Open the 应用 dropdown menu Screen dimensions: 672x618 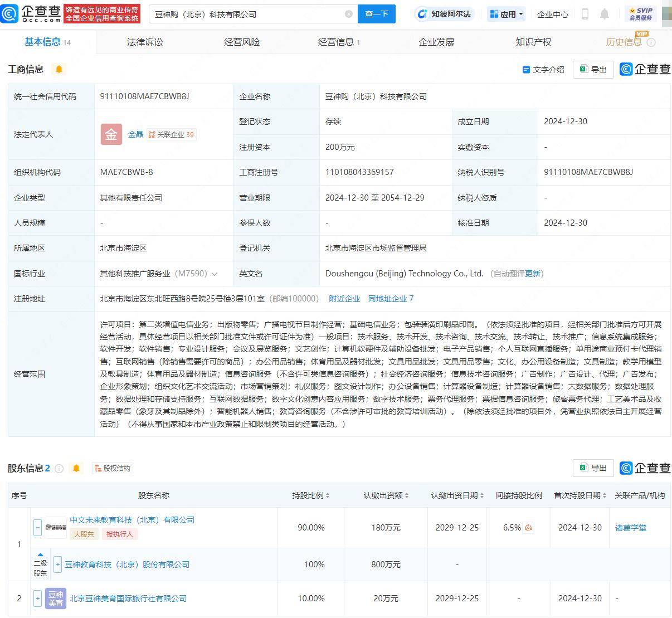(x=506, y=14)
